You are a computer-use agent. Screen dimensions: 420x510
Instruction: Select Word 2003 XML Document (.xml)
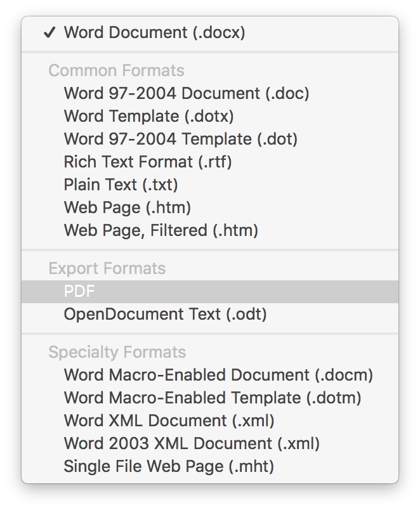[x=210, y=443]
